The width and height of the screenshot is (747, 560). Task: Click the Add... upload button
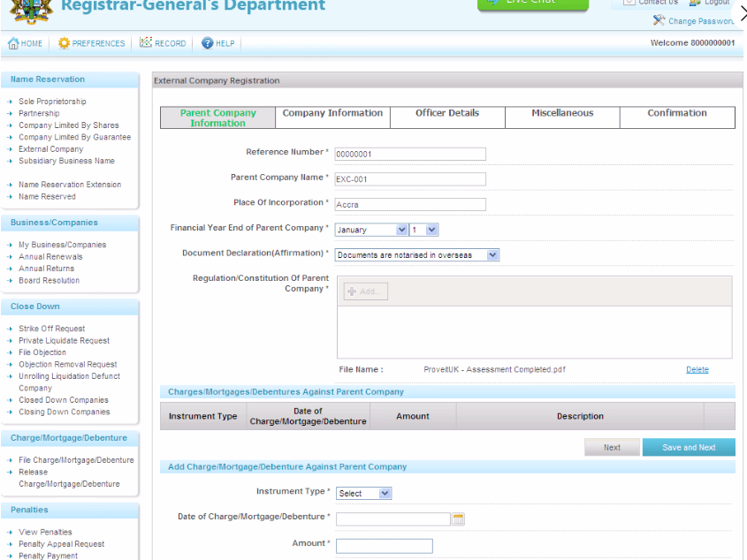pos(366,291)
